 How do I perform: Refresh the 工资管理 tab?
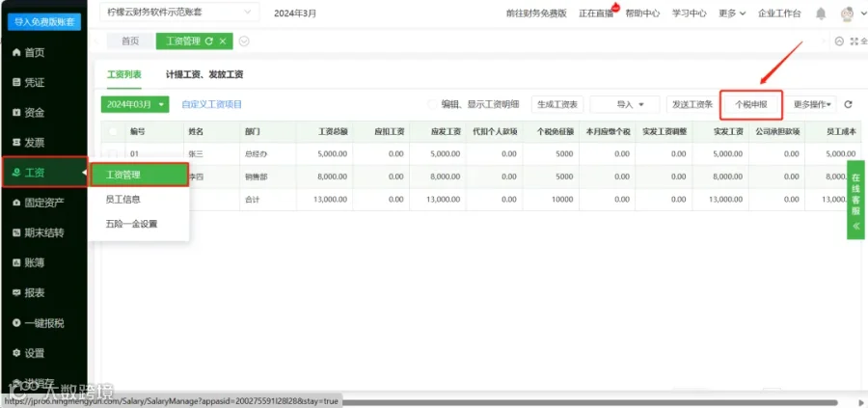[208, 41]
